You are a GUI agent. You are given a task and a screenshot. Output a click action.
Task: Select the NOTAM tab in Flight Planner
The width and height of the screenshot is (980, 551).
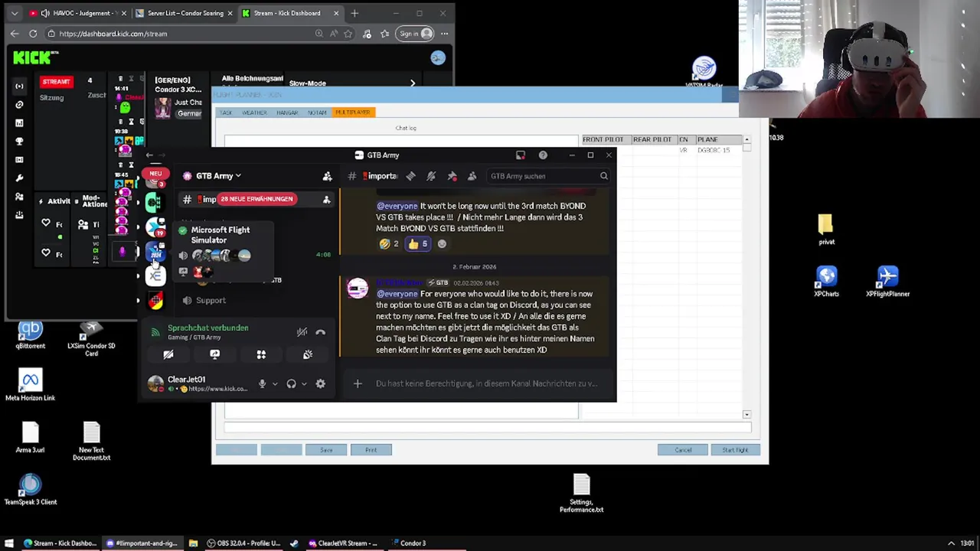point(317,112)
